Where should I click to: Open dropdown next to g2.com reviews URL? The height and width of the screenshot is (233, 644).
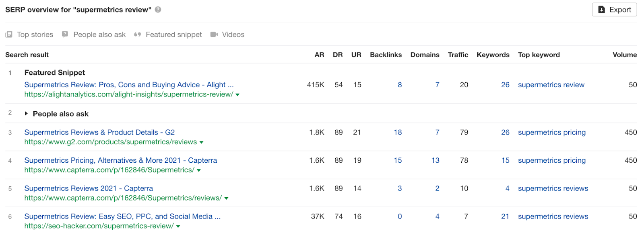201,142
